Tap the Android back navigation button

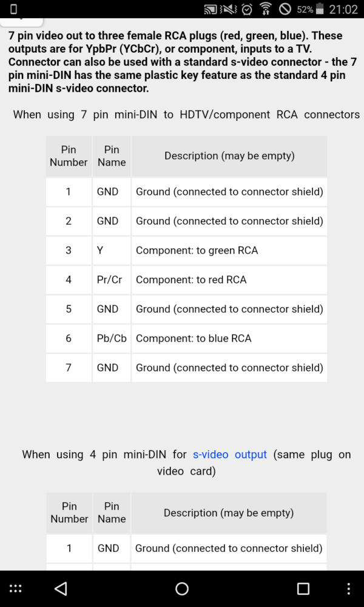tap(61, 588)
